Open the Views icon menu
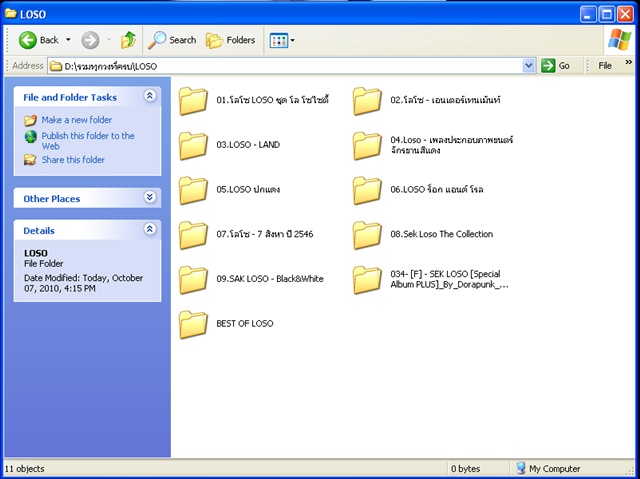640x479 pixels. click(282, 40)
